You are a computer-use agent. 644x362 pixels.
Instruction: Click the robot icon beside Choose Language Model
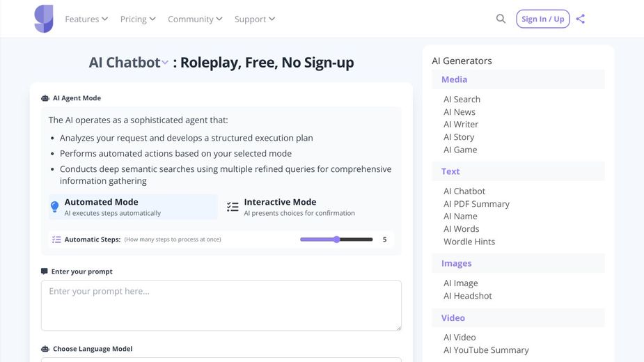pos(45,349)
